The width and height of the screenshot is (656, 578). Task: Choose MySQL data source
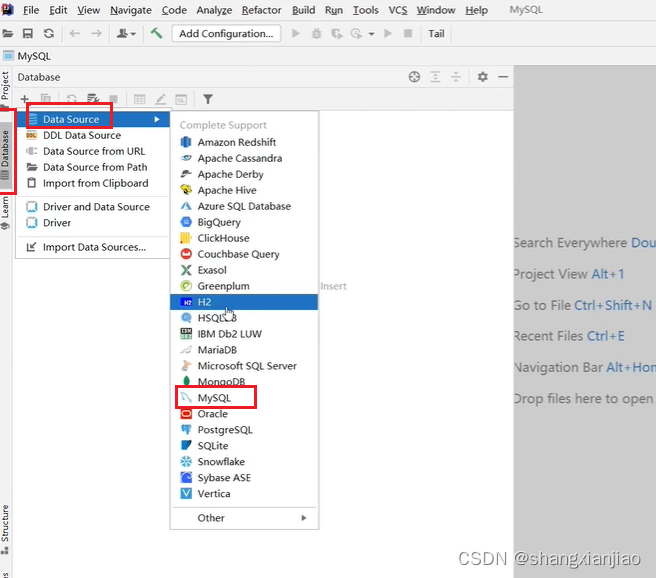tap(244, 398)
